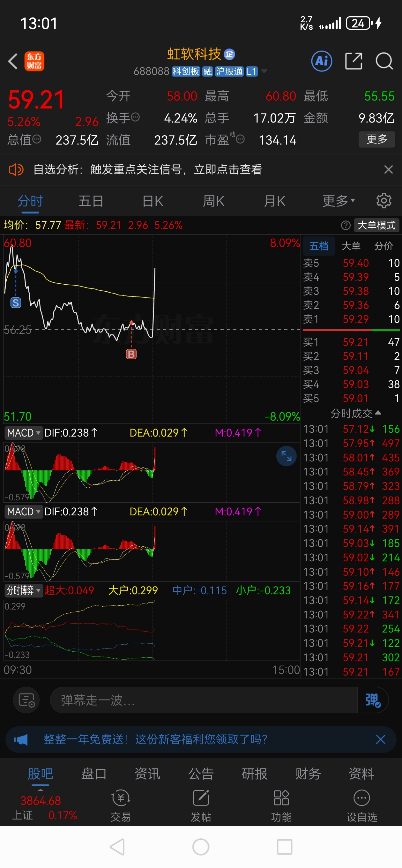
Task: Open the 交易 trading icon
Action: (x=121, y=806)
